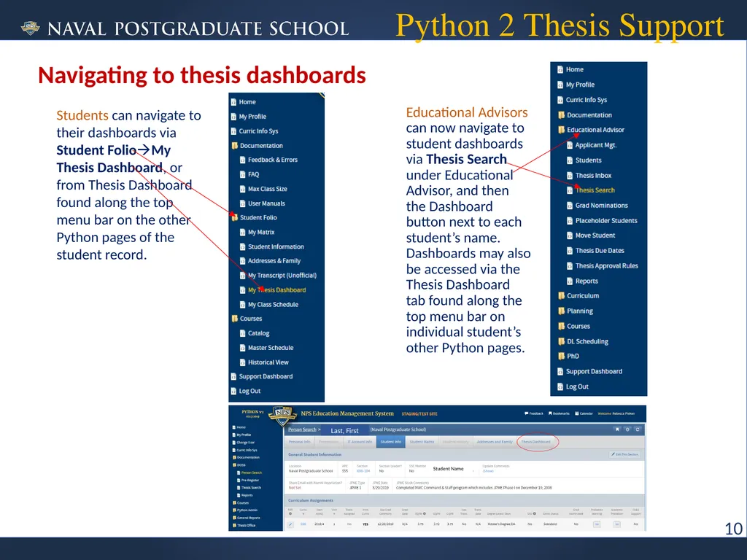Click the page icon beside Grad Nominations
The image size is (747, 560).
(569, 206)
